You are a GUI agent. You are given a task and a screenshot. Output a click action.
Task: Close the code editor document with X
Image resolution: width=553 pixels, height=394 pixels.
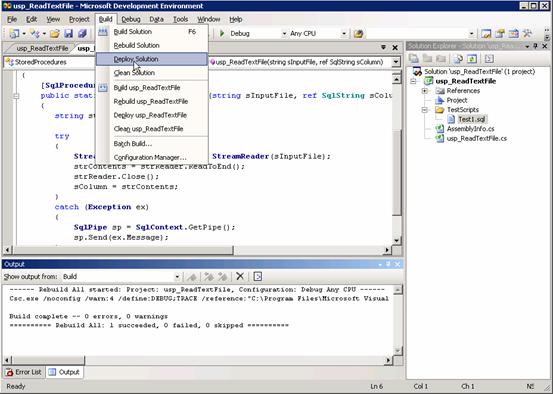(395, 47)
